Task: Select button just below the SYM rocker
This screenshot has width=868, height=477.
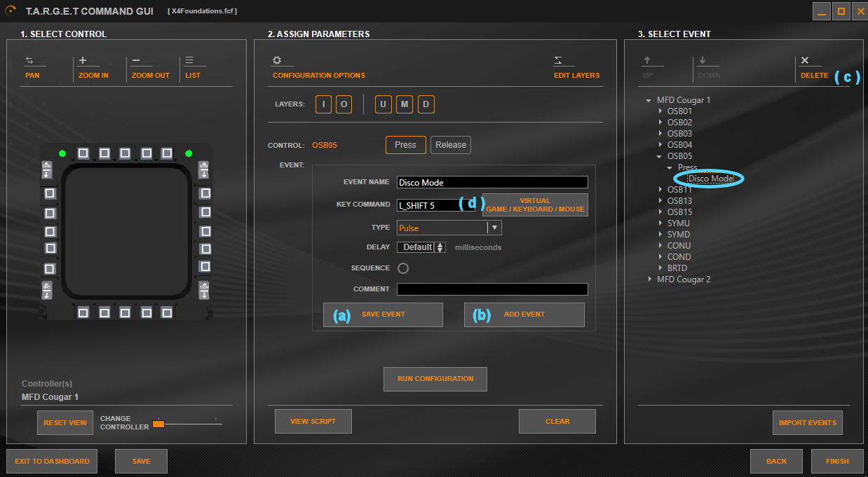Action: pos(205,193)
